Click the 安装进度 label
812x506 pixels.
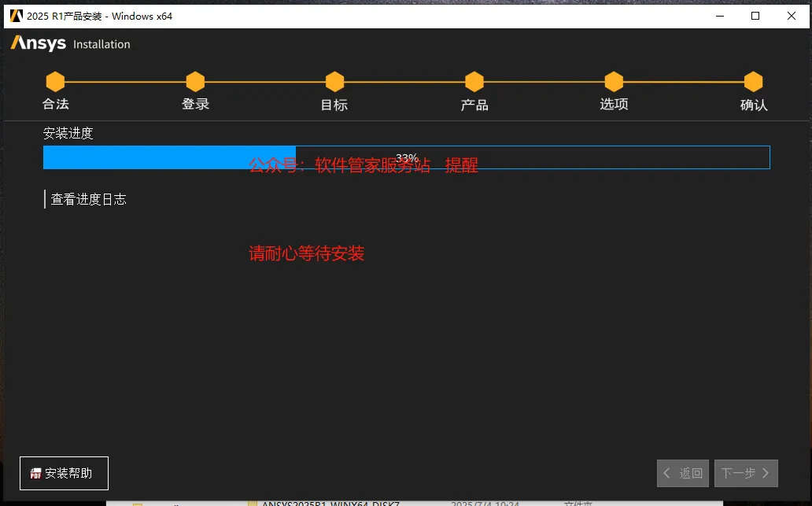68,134
